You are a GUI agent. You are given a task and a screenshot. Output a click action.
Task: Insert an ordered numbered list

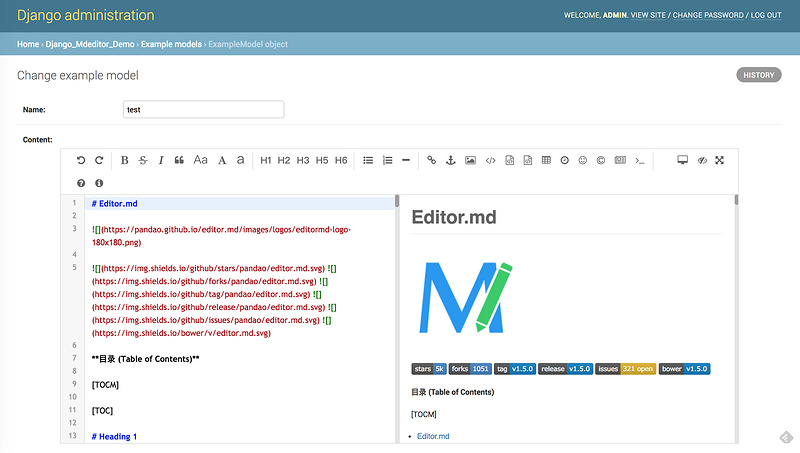(x=388, y=160)
